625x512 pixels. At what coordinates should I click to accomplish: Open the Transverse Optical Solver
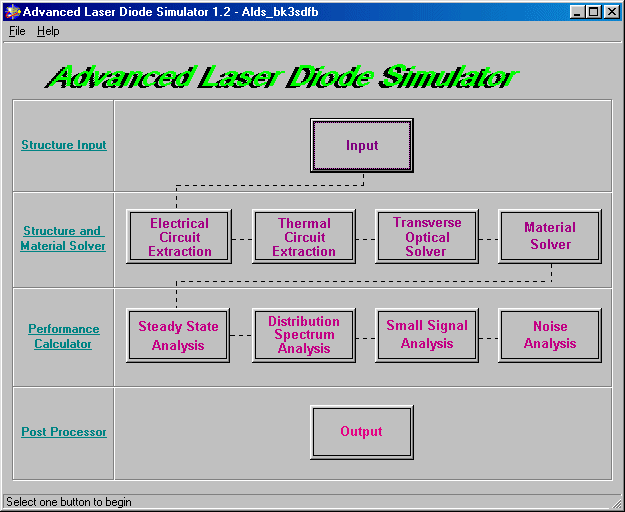[427, 237]
